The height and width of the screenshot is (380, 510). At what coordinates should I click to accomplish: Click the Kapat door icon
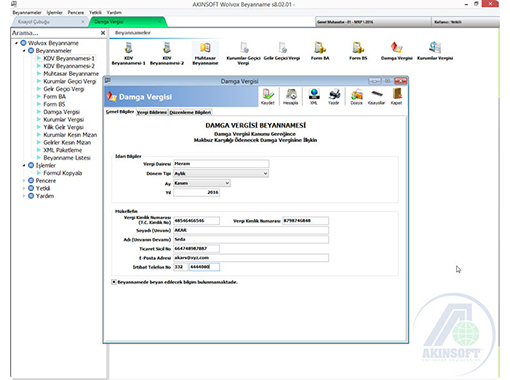click(x=396, y=97)
